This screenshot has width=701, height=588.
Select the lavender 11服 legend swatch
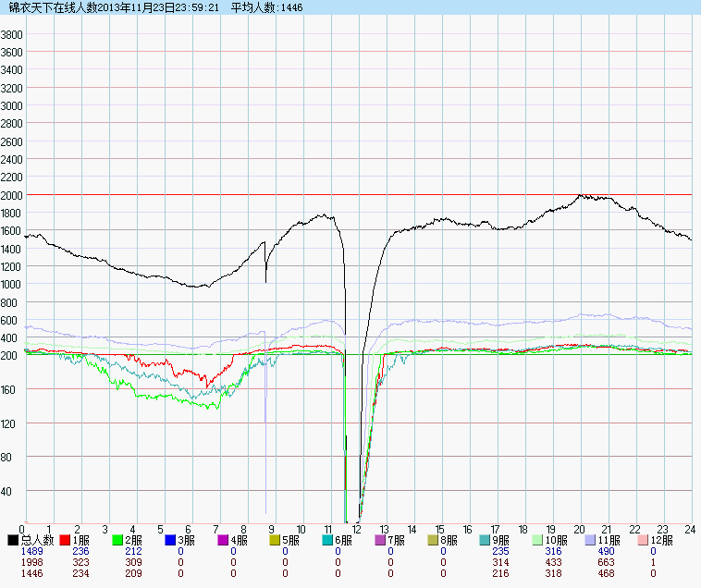pyautogui.click(x=592, y=540)
